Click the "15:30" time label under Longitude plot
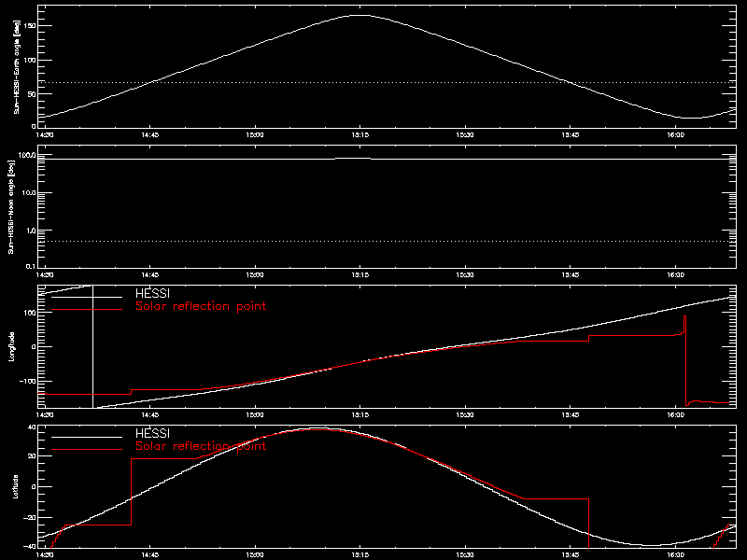Screen dimensions: 747x560 [x=465, y=415]
